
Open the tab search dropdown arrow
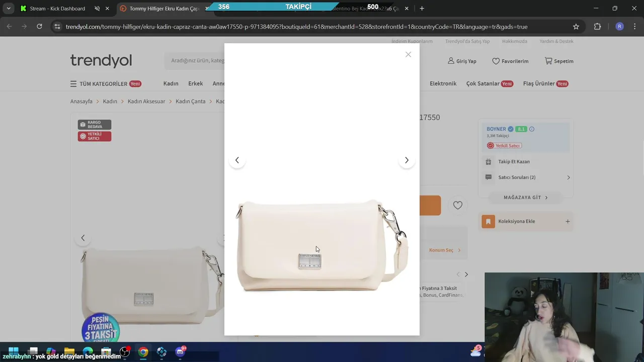tap(8, 9)
